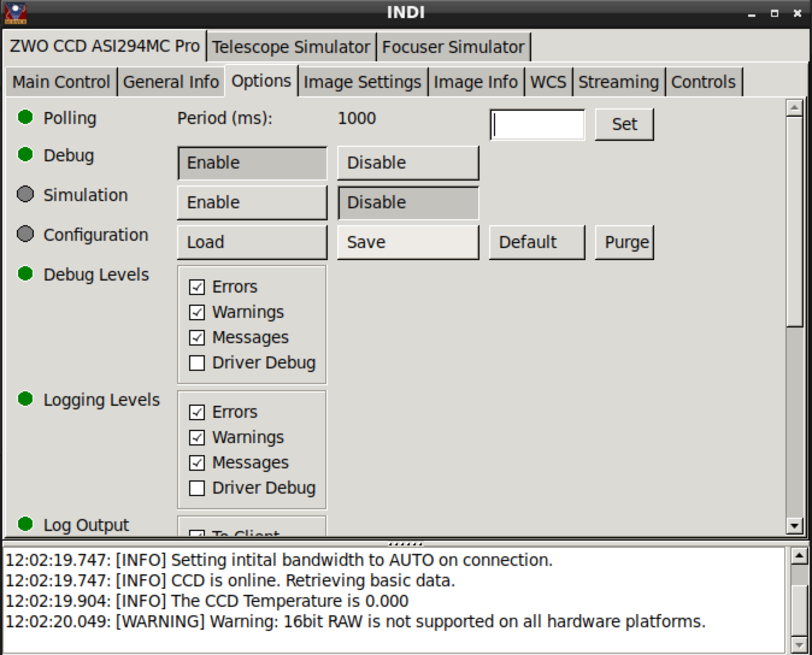Open the Image Info tab

click(476, 82)
